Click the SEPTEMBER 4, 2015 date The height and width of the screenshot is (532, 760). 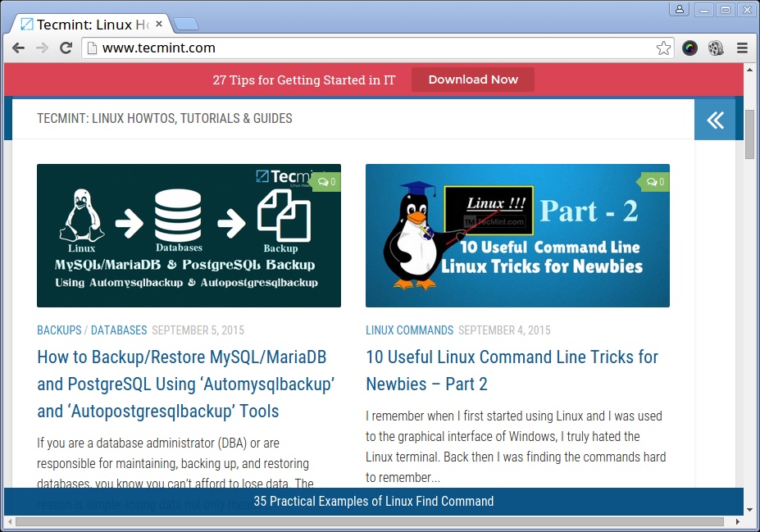point(504,330)
